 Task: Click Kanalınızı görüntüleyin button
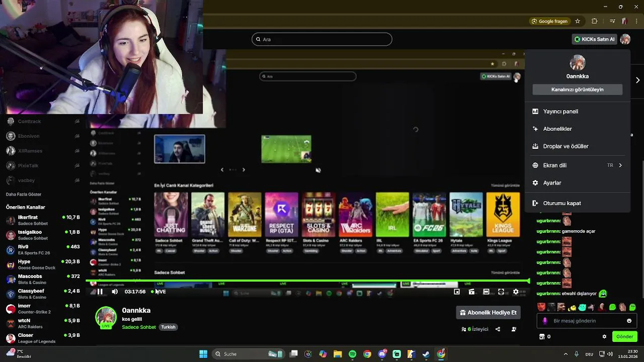click(578, 89)
